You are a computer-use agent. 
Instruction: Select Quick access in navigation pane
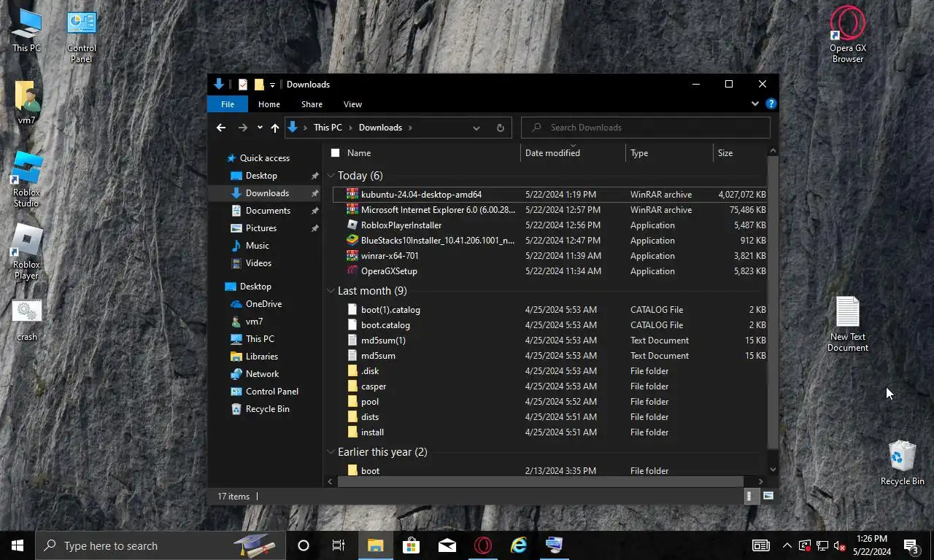coord(265,158)
